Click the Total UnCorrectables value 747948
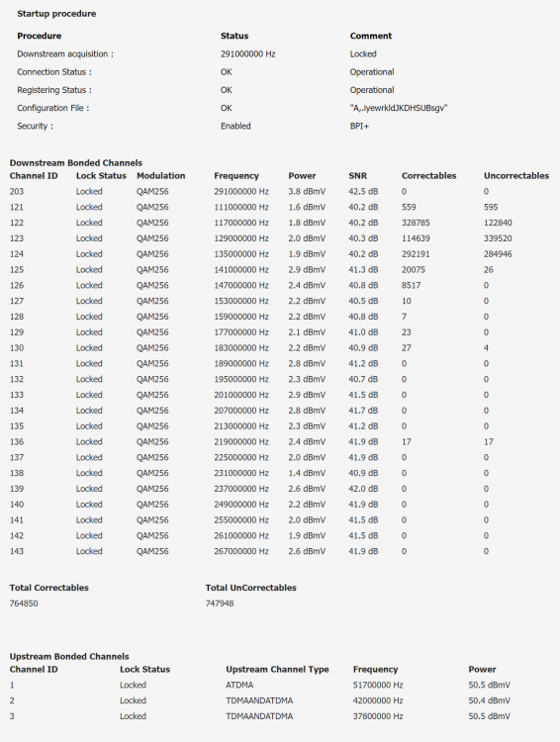This screenshot has width=560, height=742. click(x=220, y=603)
